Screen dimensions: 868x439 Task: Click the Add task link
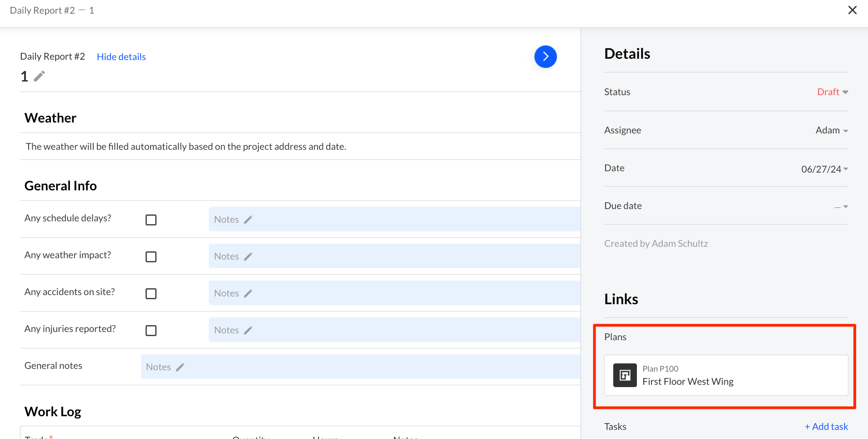826,426
